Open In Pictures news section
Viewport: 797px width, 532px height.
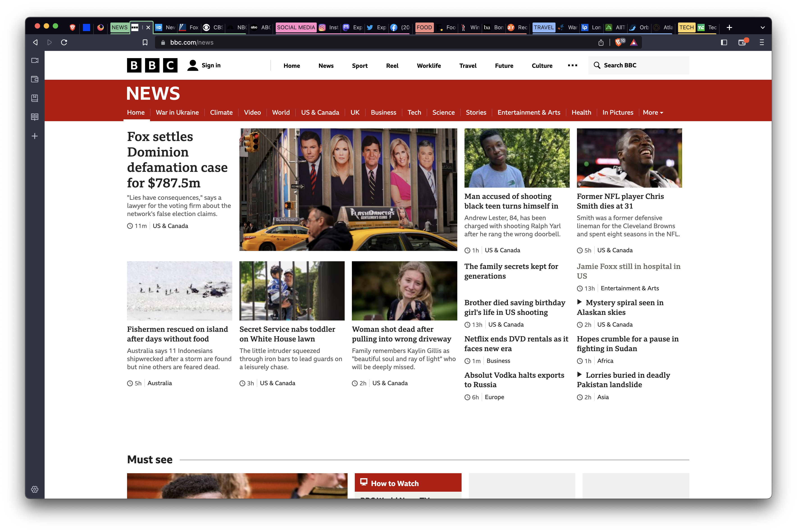(x=617, y=112)
